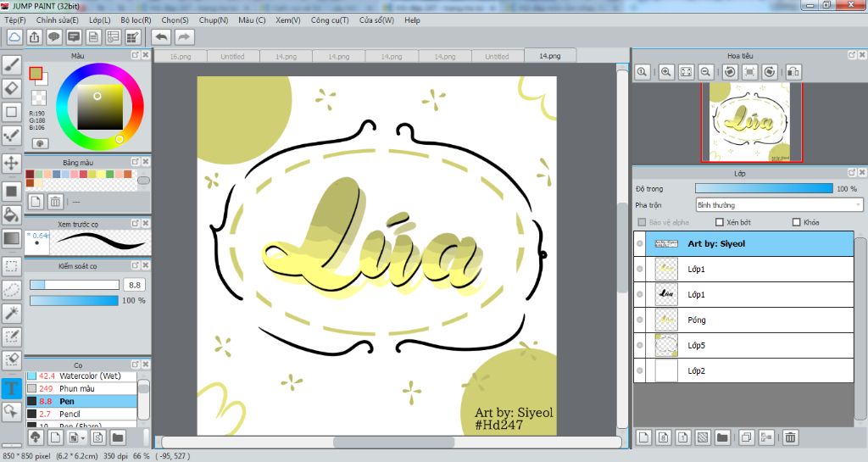Select the Move tool
Screen dimensions: 868x462
tap(12, 164)
